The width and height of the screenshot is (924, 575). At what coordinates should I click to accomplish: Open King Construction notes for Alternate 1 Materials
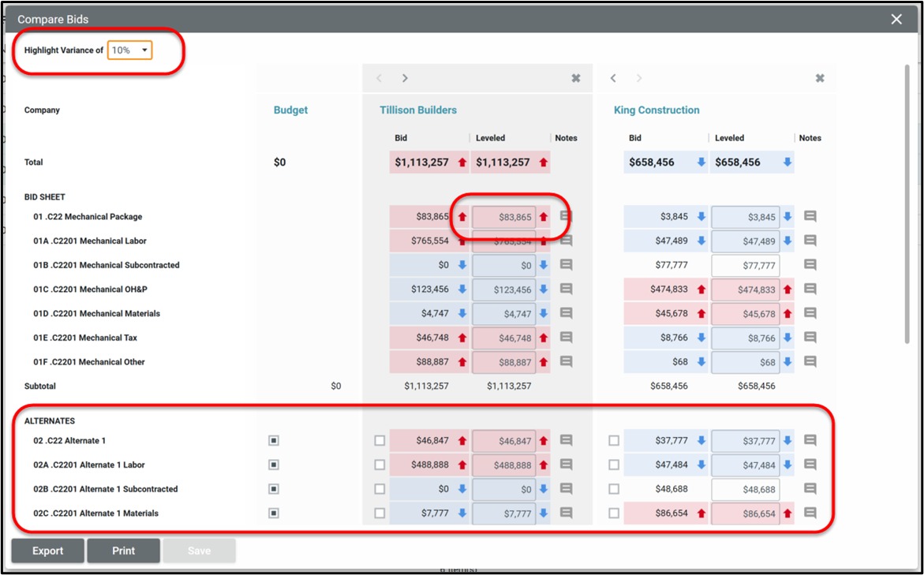point(810,513)
